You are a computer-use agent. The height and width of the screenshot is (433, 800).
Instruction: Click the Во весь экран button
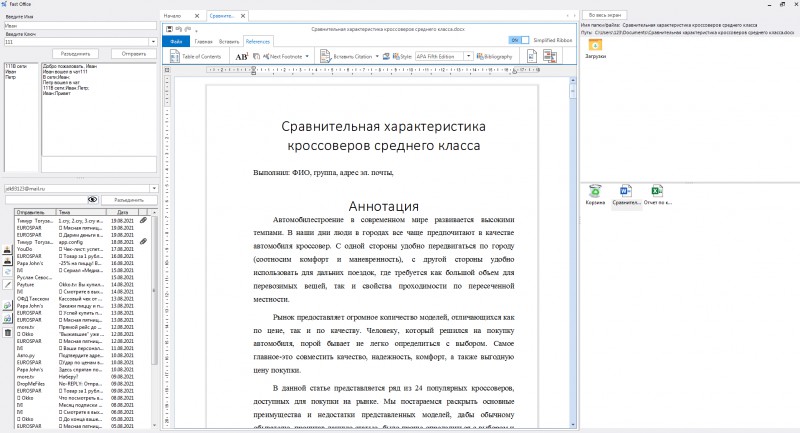click(x=605, y=15)
